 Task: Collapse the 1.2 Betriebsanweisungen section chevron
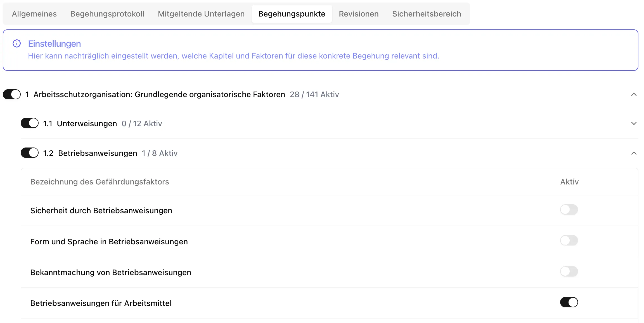pyautogui.click(x=634, y=153)
